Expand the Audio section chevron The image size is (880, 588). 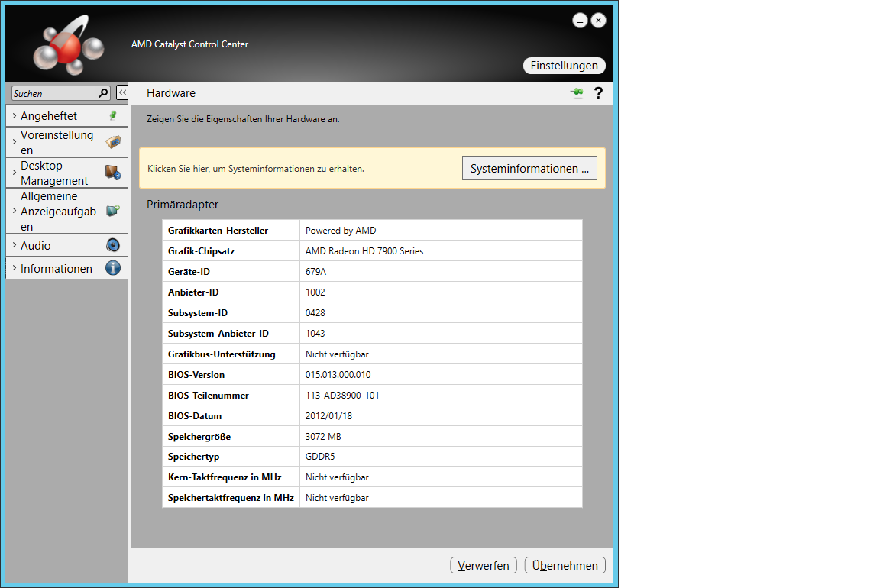click(x=14, y=245)
